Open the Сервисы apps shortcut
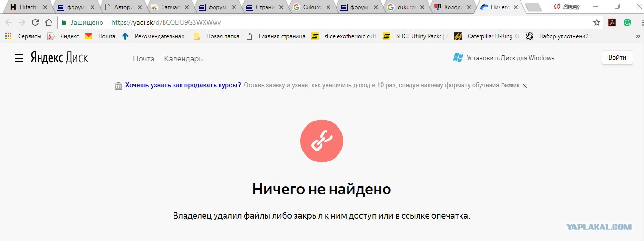This screenshot has height=241, width=644. [23, 36]
